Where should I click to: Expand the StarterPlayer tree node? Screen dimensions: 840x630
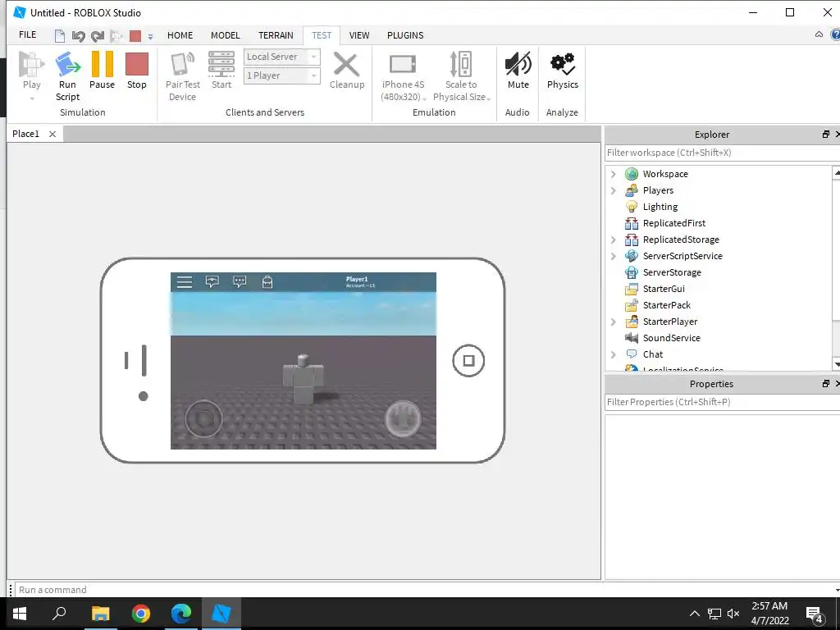614,322
